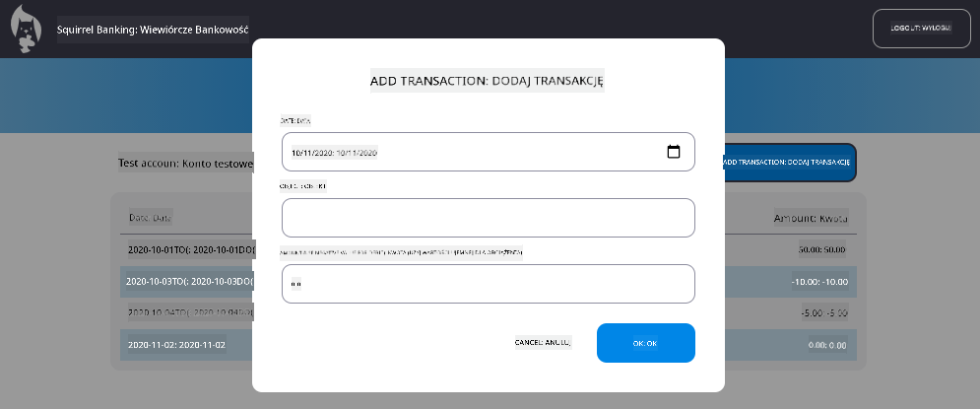Confirm the transaction with OK button
The width and height of the screenshot is (980, 409).
coord(645,343)
